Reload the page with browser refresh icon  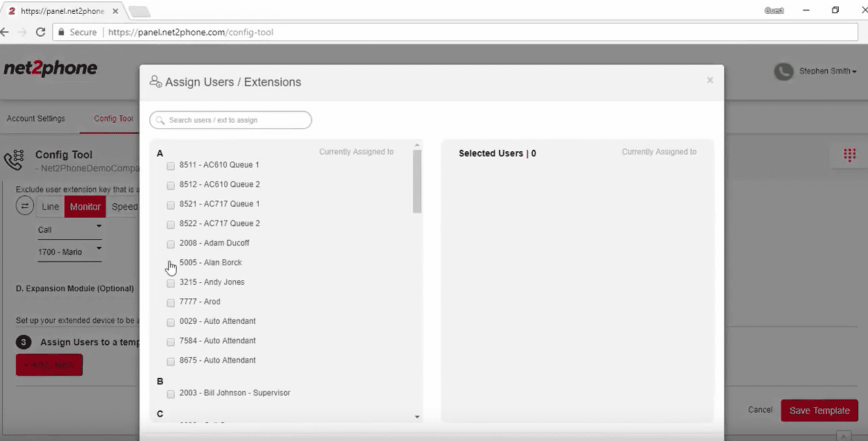(40, 32)
